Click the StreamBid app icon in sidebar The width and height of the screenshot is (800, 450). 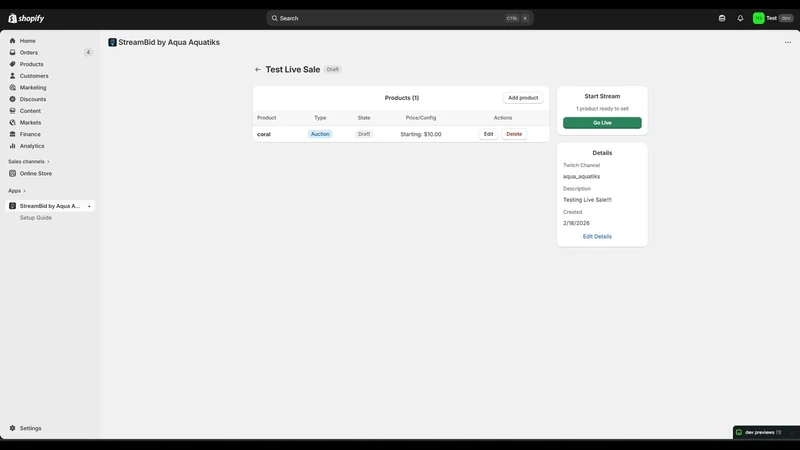pyautogui.click(x=13, y=206)
